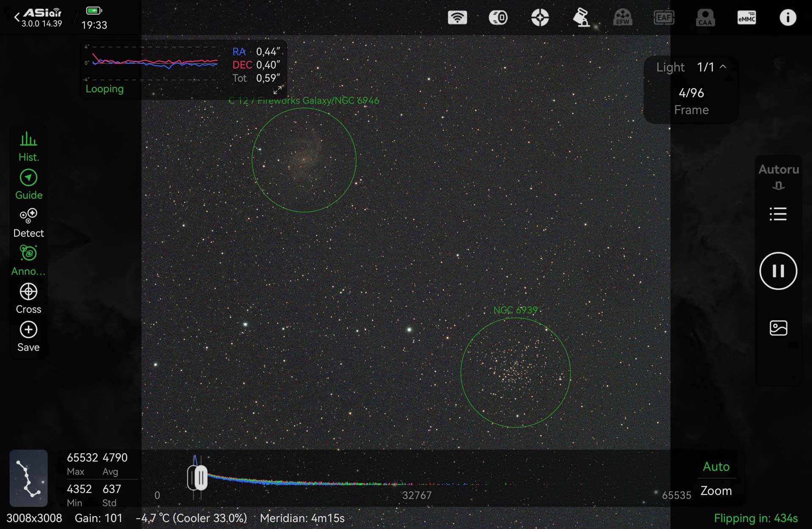Screen dimensions: 812x529
Task: Enable Auto histogram stretch
Action: pos(716,466)
